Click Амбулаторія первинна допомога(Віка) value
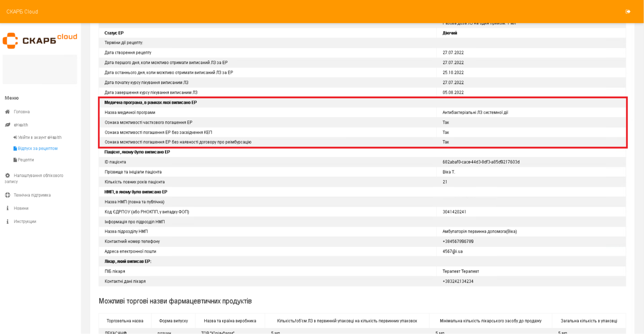644x334 pixels. pyautogui.click(x=480, y=231)
